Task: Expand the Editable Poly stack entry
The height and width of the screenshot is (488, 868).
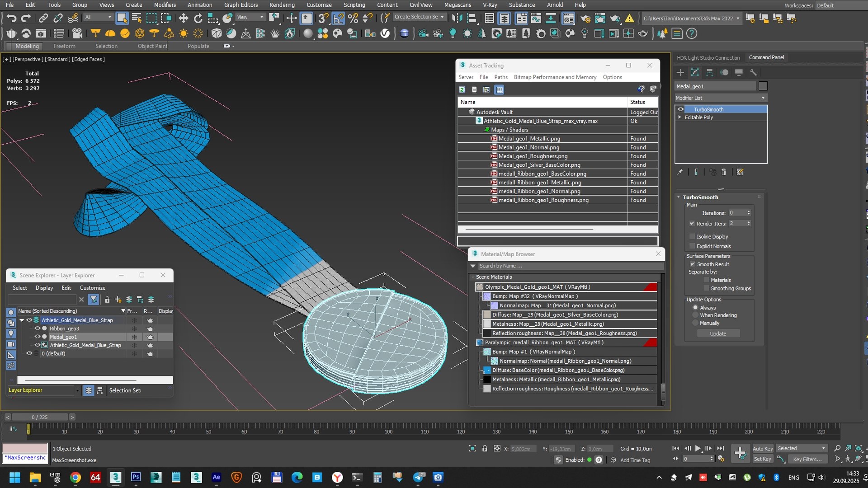Action: [679, 117]
